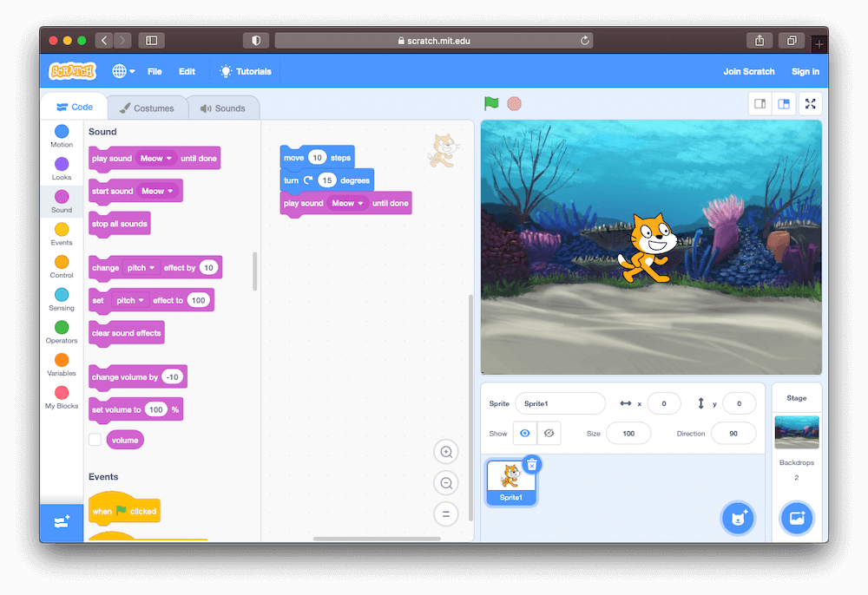
Task: Click the block palette vertical scrollbar
Action: click(x=255, y=271)
